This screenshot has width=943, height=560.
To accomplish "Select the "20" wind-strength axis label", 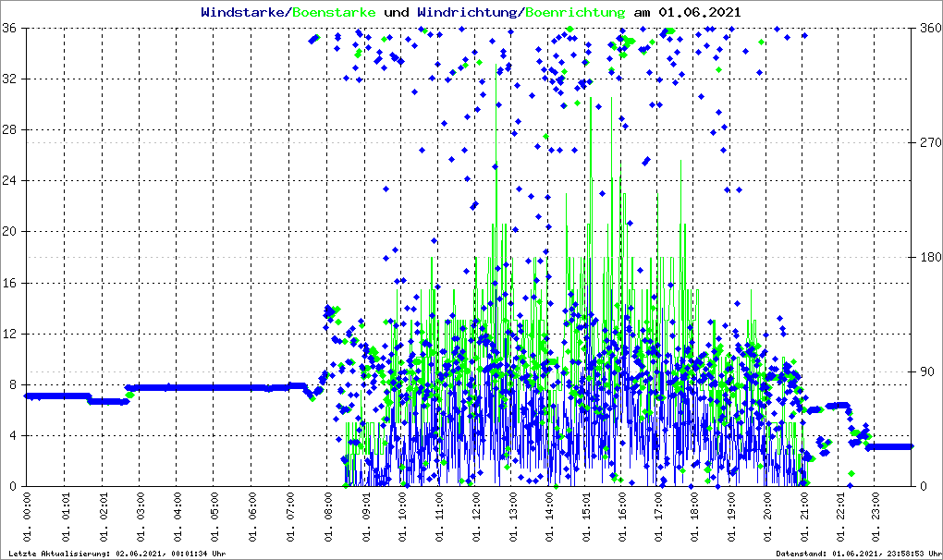I will (x=9, y=232).
